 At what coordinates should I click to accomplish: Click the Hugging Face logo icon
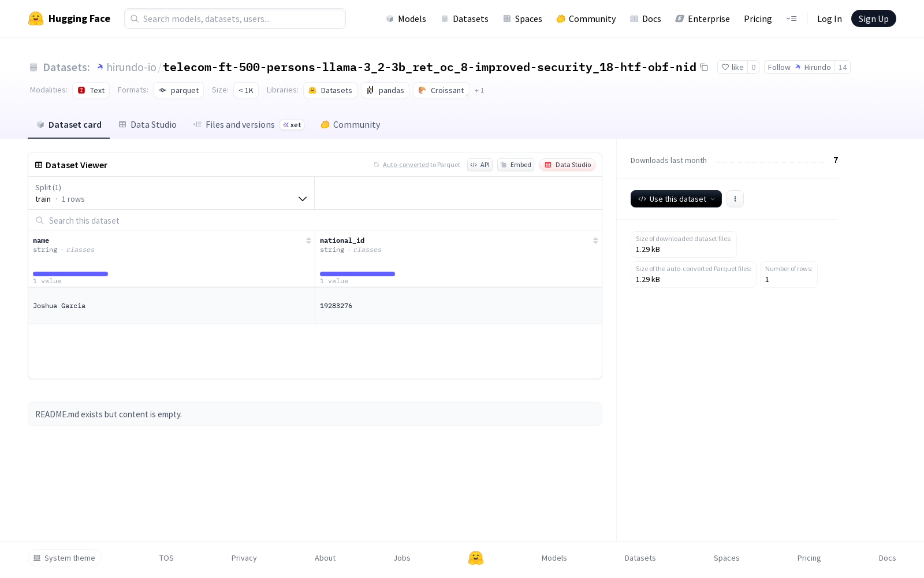pyautogui.click(x=36, y=18)
